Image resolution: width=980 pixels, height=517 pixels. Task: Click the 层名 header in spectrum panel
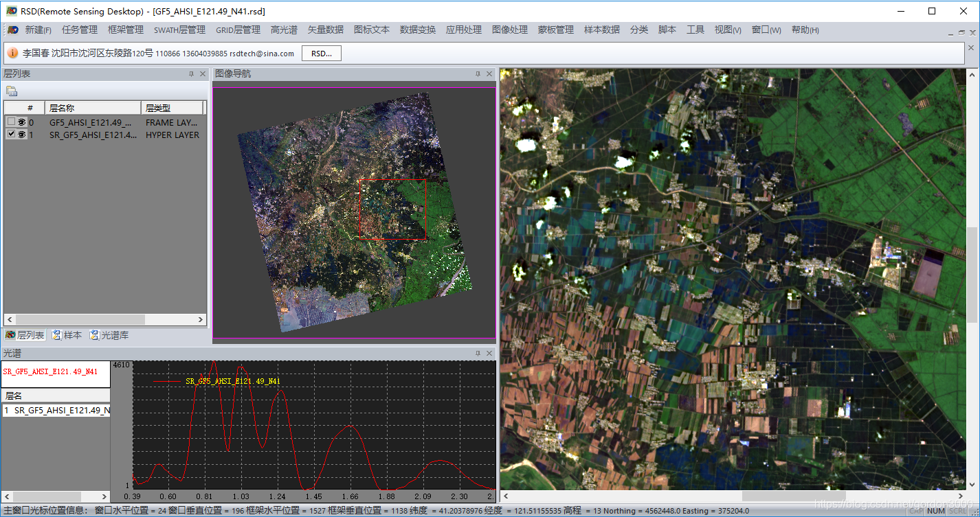coord(55,395)
